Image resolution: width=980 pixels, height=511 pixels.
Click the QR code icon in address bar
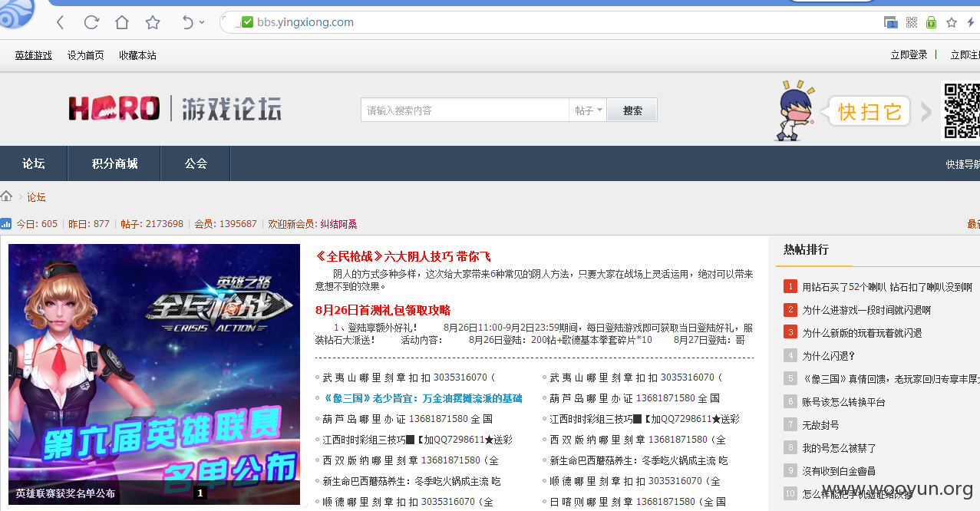coord(912,22)
